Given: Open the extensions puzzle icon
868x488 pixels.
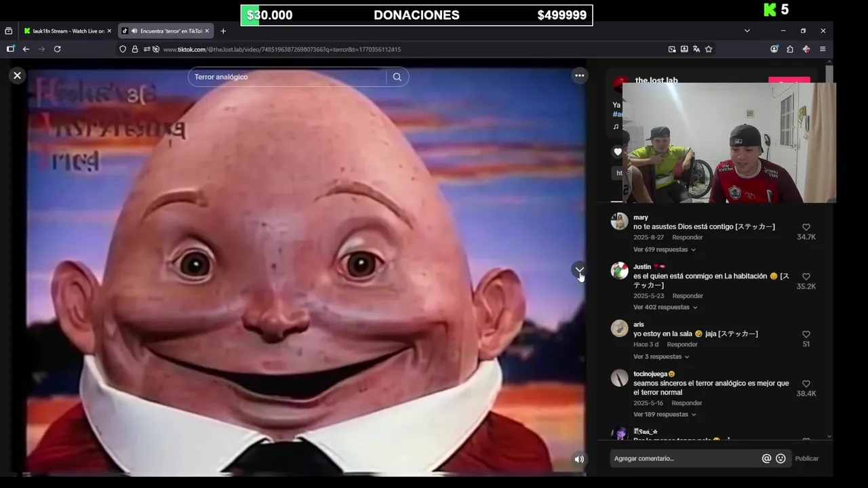Looking at the screenshot, I should 790,49.
